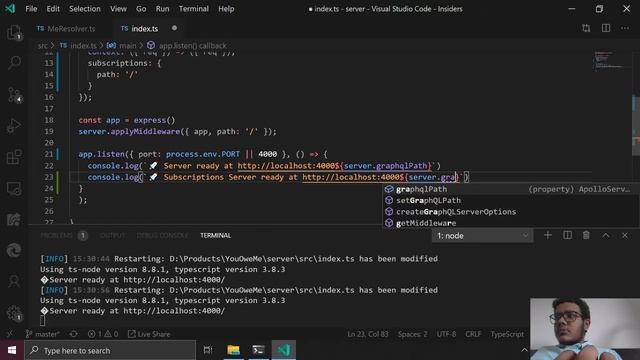Select the Terminal panel tab

coord(216,236)
